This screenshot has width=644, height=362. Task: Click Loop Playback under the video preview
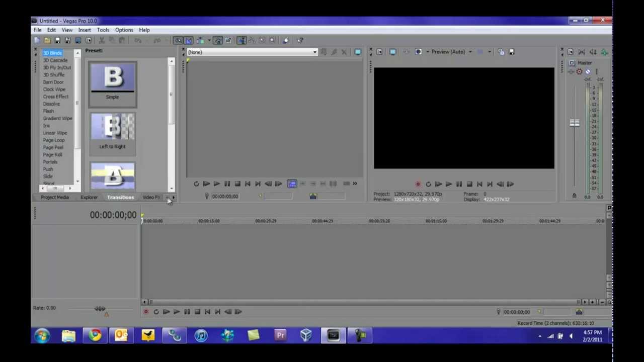pyautogui.click(x=428, y=185)
